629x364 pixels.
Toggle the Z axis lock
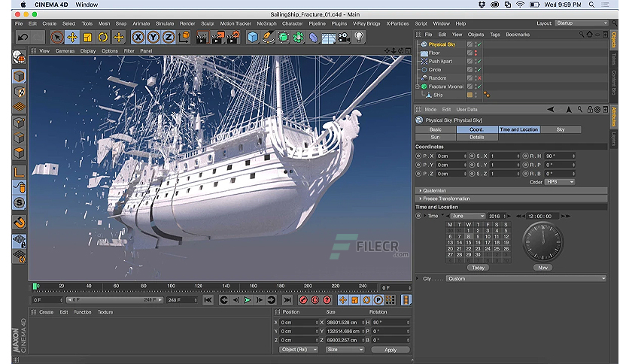(x=169, y=38)
